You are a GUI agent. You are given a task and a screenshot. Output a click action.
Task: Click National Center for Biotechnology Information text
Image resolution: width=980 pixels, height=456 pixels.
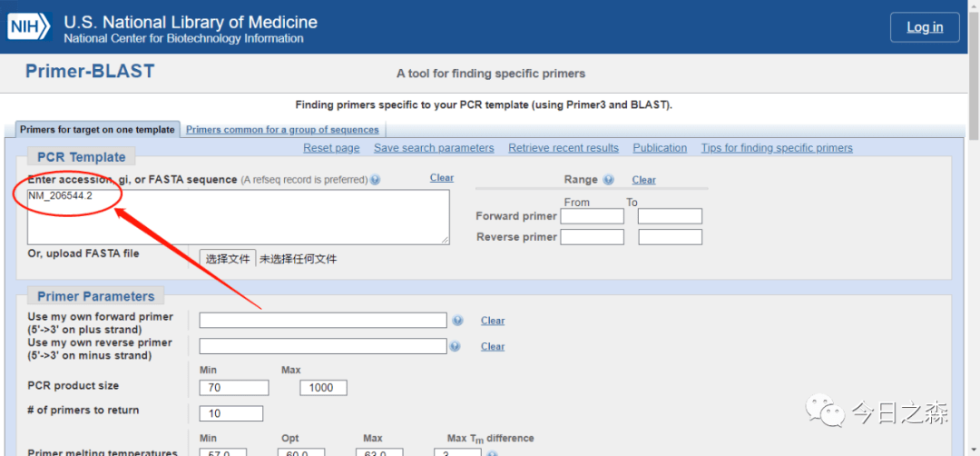tap(183, 39)
